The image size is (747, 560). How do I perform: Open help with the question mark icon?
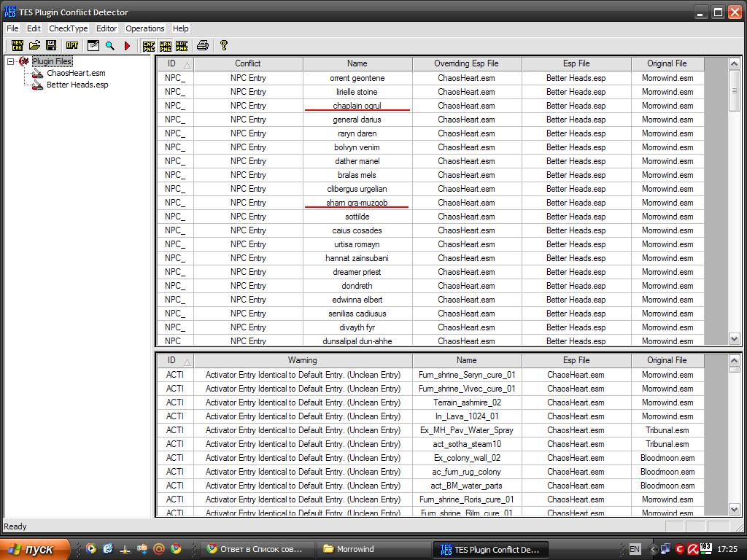click(x=223, y=45)
